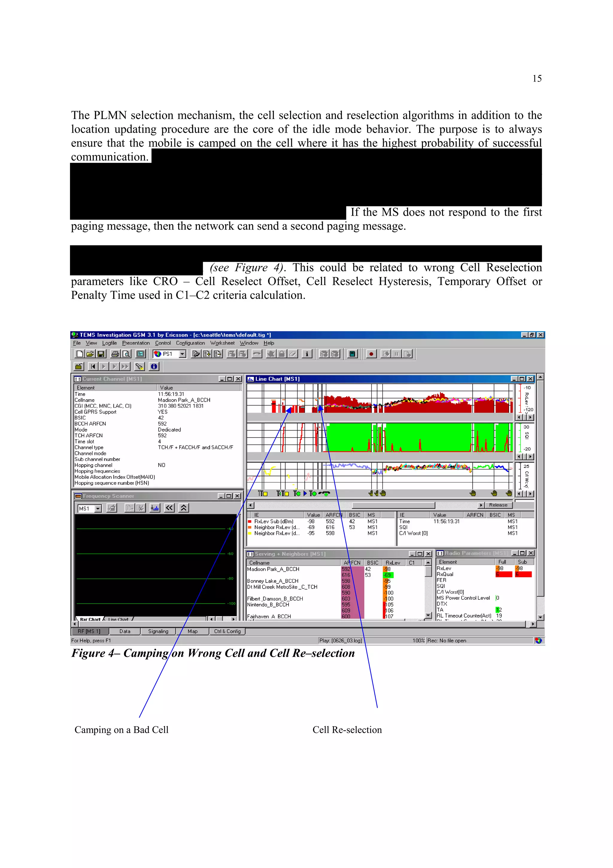Click the Rewind to start playback button
The width and height of the screenshot is (613, 868).
tap(93, 366)
